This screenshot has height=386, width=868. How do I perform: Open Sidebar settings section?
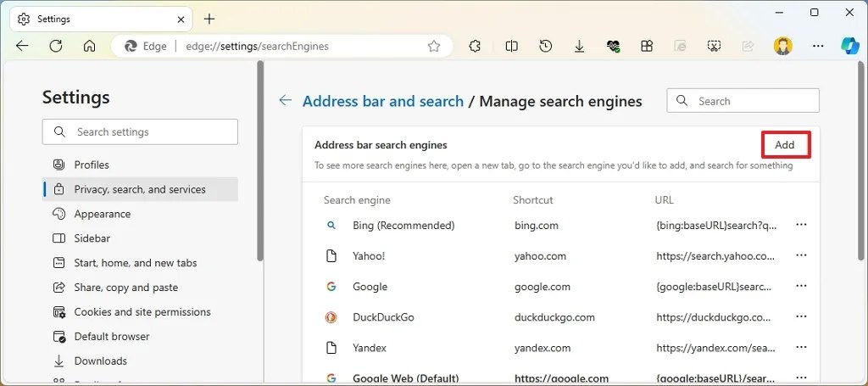click(x=140, y=238)
